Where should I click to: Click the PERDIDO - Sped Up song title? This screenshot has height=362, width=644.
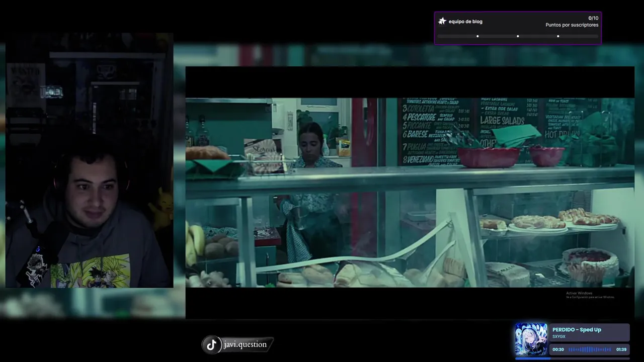pyautogui.click(x=577, y=330)
